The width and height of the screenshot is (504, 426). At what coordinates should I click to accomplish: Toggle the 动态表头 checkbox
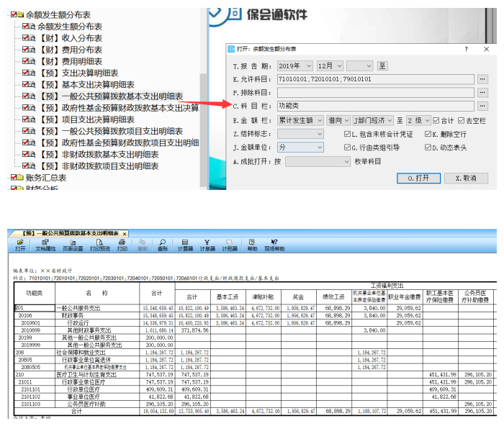428,148
